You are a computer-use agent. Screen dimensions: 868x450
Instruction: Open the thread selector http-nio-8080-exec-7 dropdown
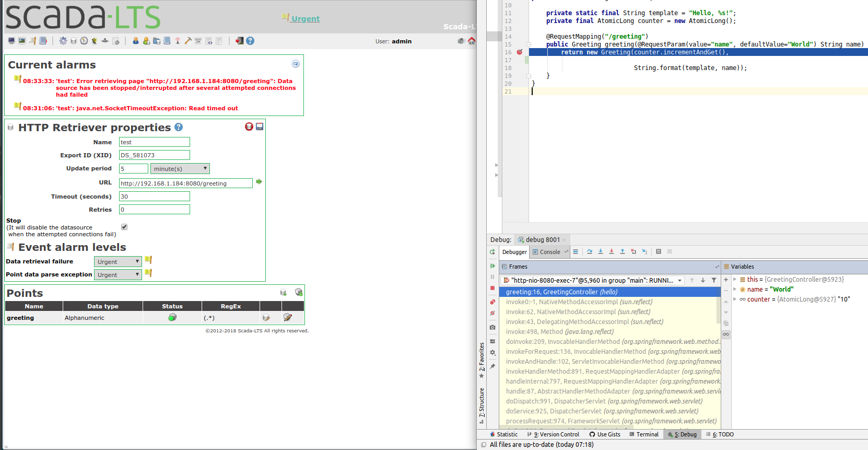[x=592, y=281]
